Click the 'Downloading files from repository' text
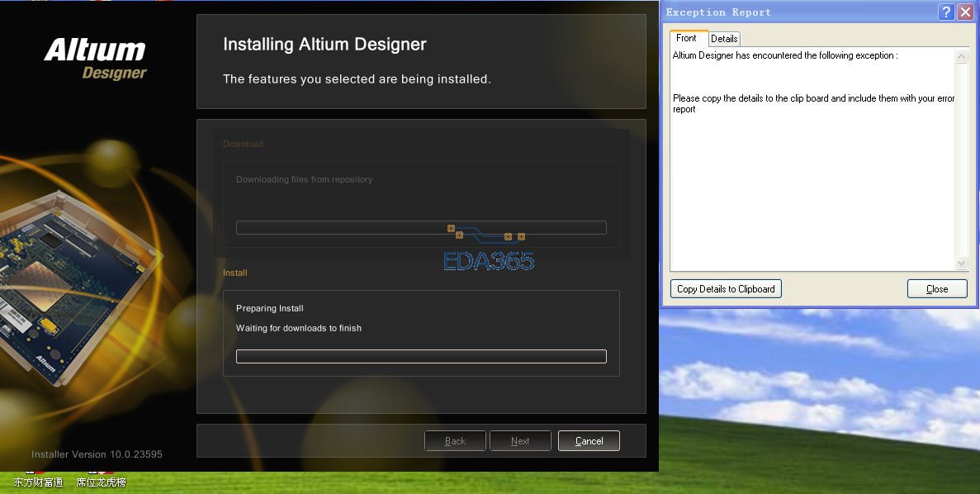The image size is (980, 494). [x=305, y=179]
